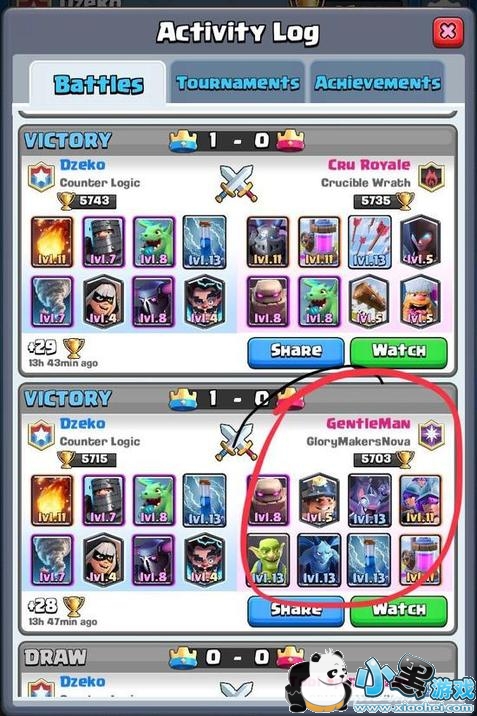Tap Cru Royale's Arrows card
The image size is (477, 716).
tap(370, 242)
